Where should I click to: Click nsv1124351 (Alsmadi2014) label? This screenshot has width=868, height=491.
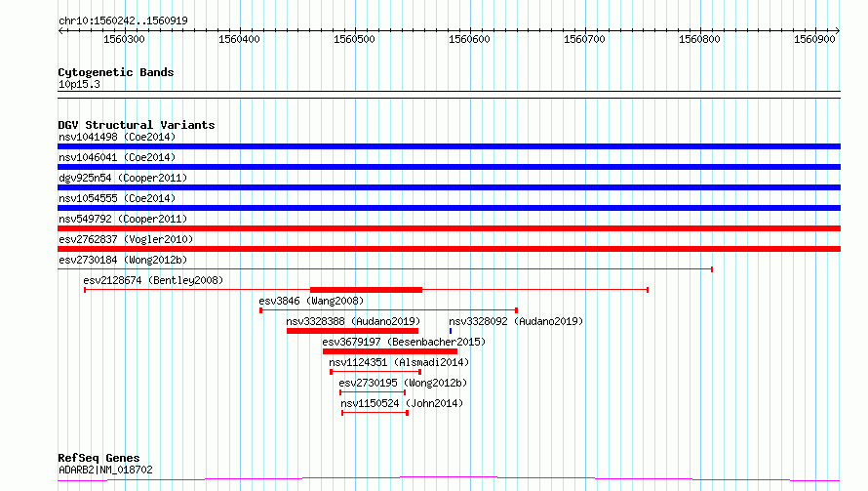click(x=399, y=362)
